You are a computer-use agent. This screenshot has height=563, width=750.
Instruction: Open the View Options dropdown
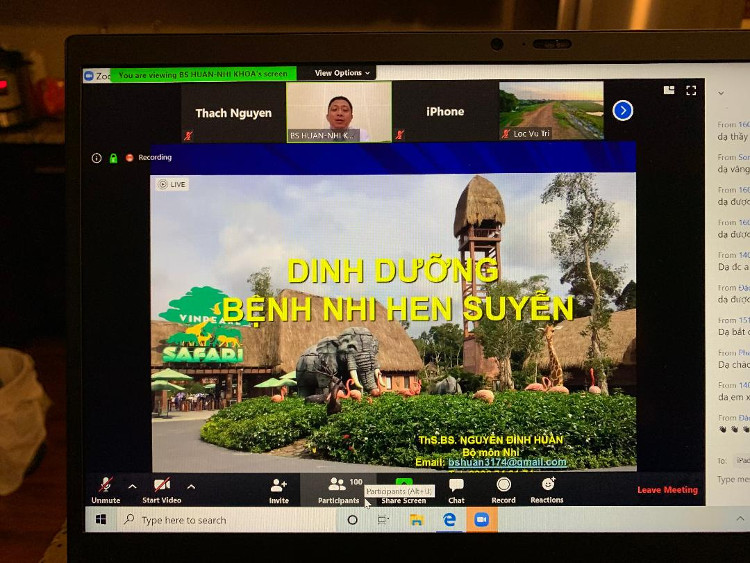click(342, 73)
